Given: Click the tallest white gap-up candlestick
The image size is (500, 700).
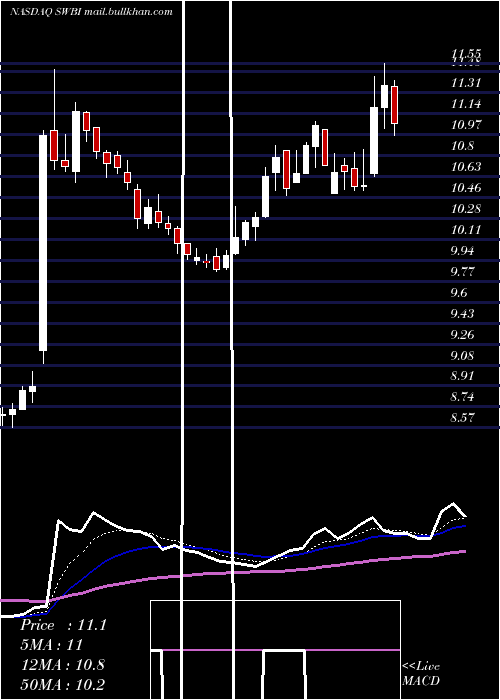Looking at the screenshot, I should point(43,242).
